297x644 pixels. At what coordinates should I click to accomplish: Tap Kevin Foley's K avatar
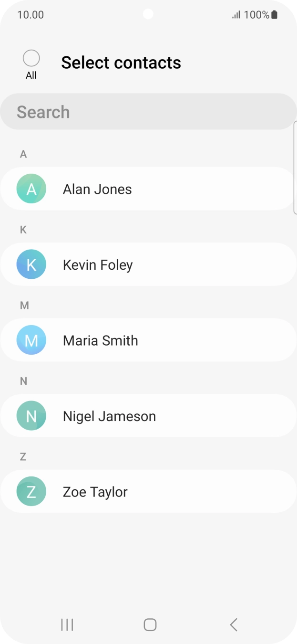[31, 264]
